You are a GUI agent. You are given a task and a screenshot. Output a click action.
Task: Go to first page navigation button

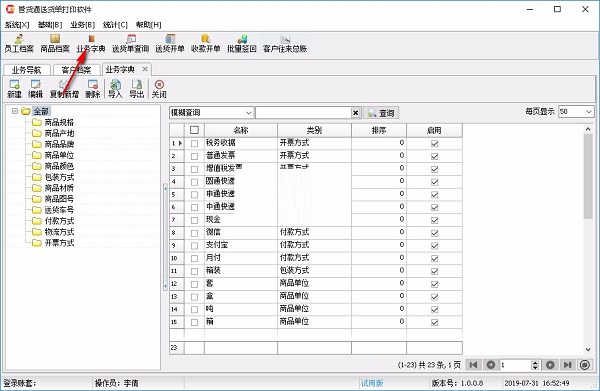(x=473, y=365)
